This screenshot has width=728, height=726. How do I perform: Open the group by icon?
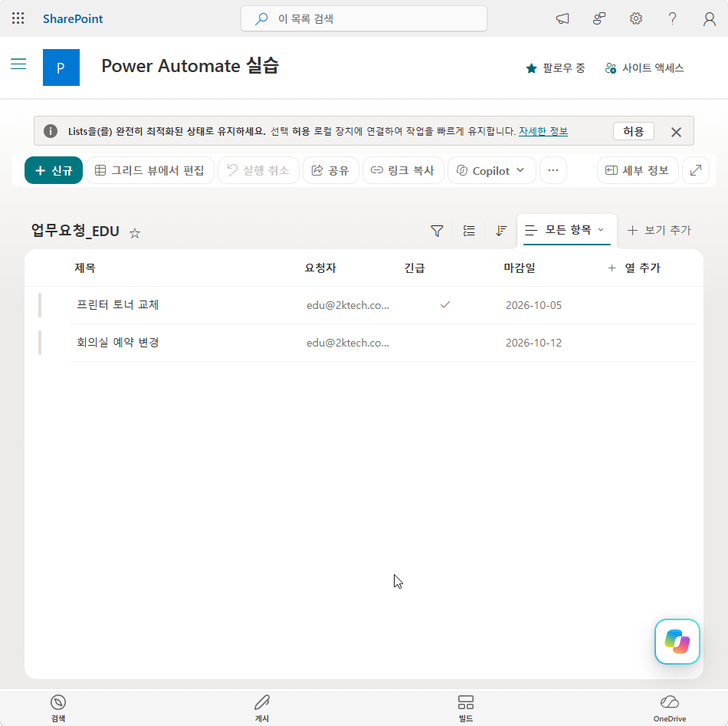pos(469,231)
